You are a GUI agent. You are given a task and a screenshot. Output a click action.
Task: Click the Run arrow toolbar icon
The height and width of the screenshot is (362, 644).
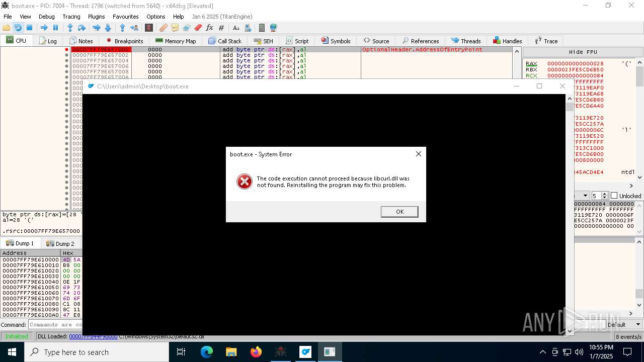coord(44,28)
